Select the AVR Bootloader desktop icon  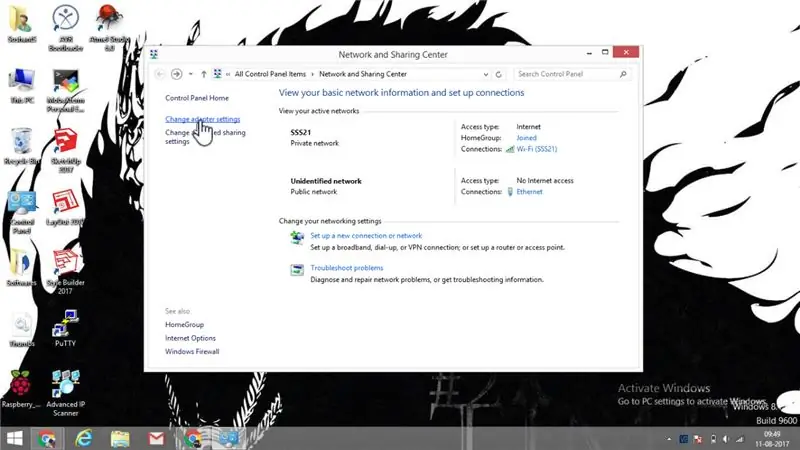point(65,28)
